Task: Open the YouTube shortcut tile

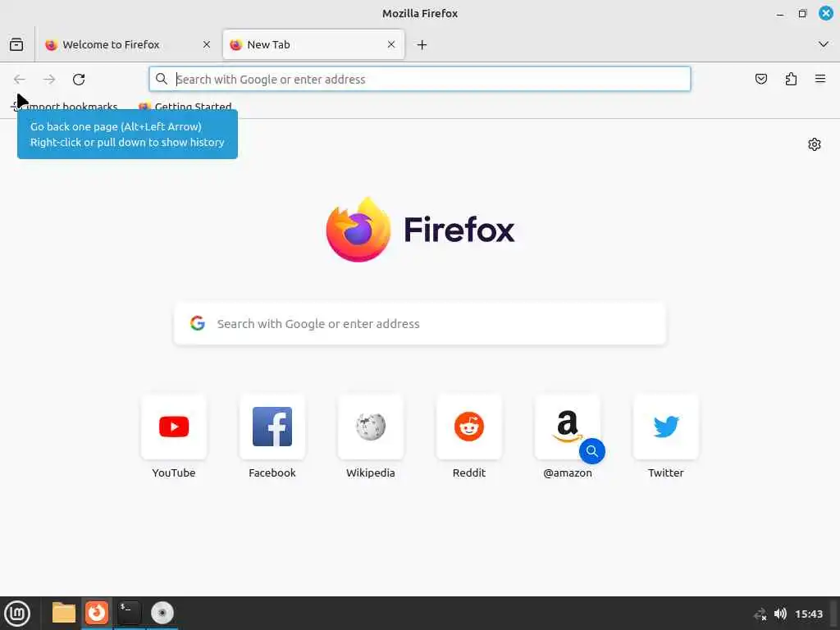Action: [x=174, y=427]
